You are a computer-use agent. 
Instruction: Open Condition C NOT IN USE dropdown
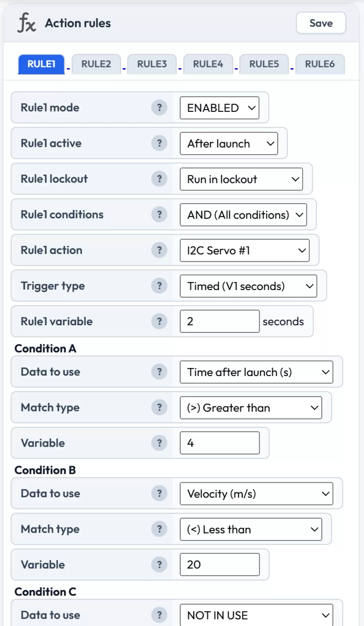(256, 615)
